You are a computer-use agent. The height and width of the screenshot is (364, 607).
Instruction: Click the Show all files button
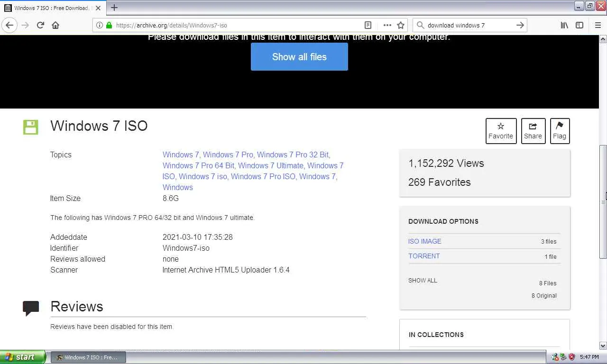[299, 57]
